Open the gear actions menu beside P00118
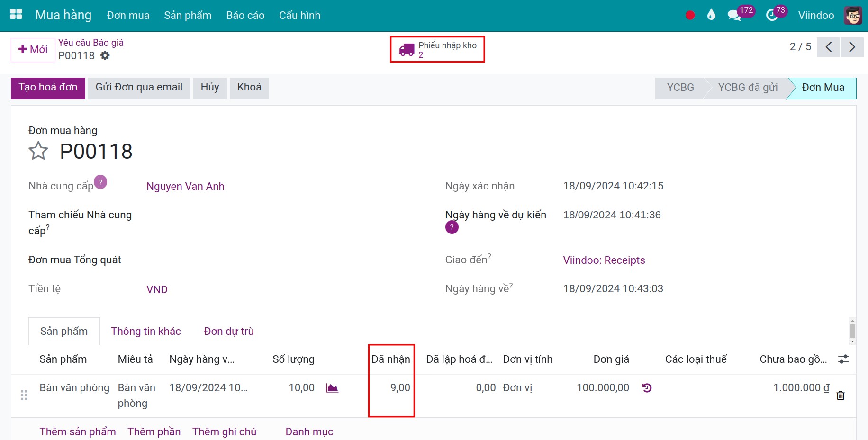 coord(105,56)
